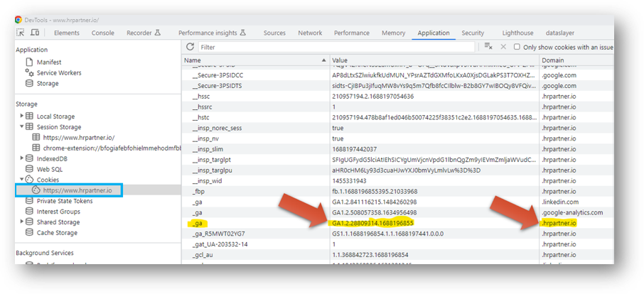Clear all cookies with the filter-x icon
Viewport: 644px width, 294px height.
tap(488, 47)
